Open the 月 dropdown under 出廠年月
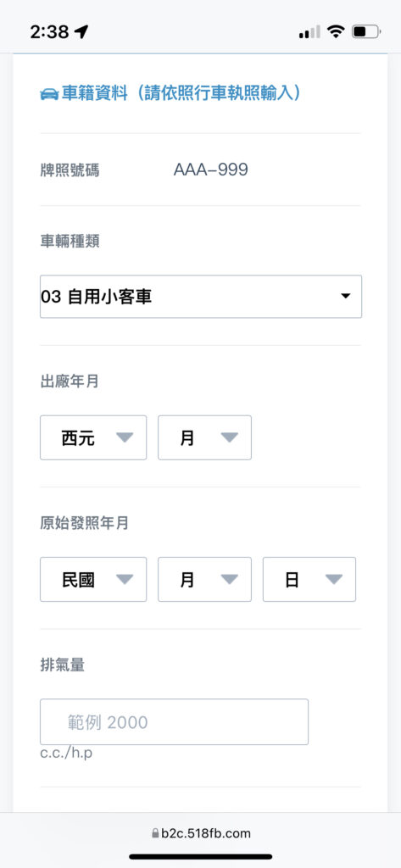The height and width of the screenshot is (868, 401). coord(204,438)
